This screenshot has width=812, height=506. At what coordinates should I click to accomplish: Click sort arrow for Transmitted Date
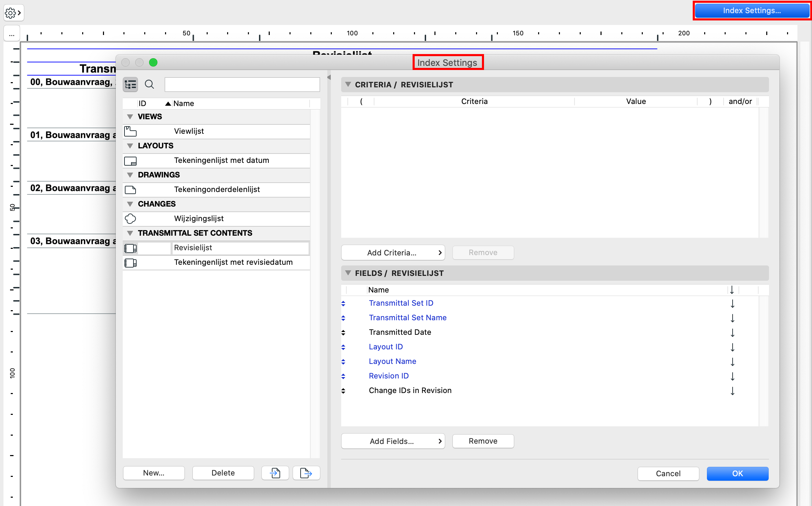[732, 333]
